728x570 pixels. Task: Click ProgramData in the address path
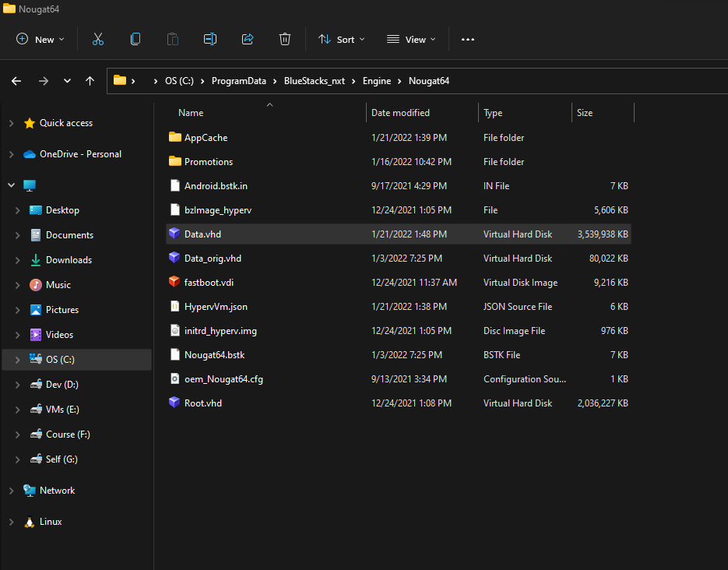pyautogui.click(x=238, y=81)
